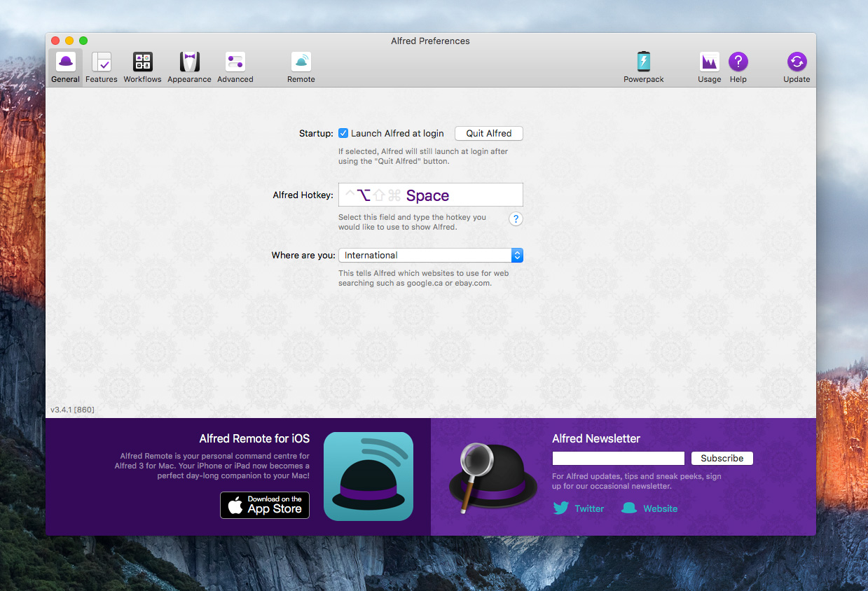This screenshot has width=868, height=591.
Task: Click the blue question mark next to hotkey help
Action: click(x=516, y=218)
